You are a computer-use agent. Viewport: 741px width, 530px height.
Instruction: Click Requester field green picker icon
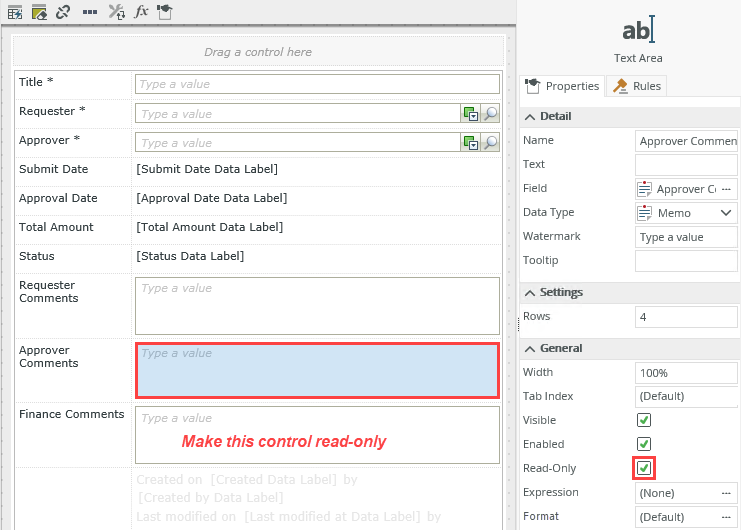471,114
